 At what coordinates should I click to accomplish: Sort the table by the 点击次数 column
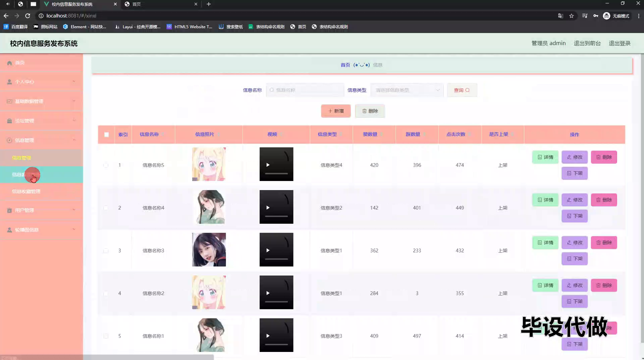click(x=470, y=134)
